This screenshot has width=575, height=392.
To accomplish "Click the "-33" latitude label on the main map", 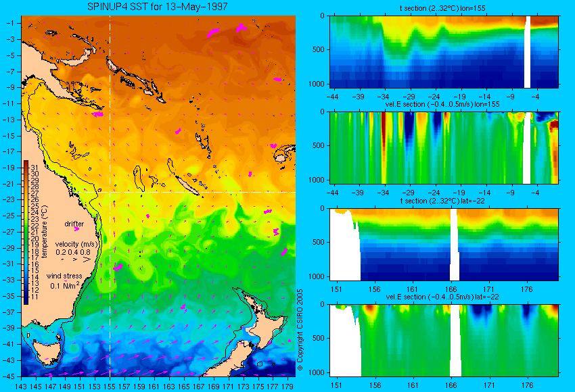I will [8, 280].
